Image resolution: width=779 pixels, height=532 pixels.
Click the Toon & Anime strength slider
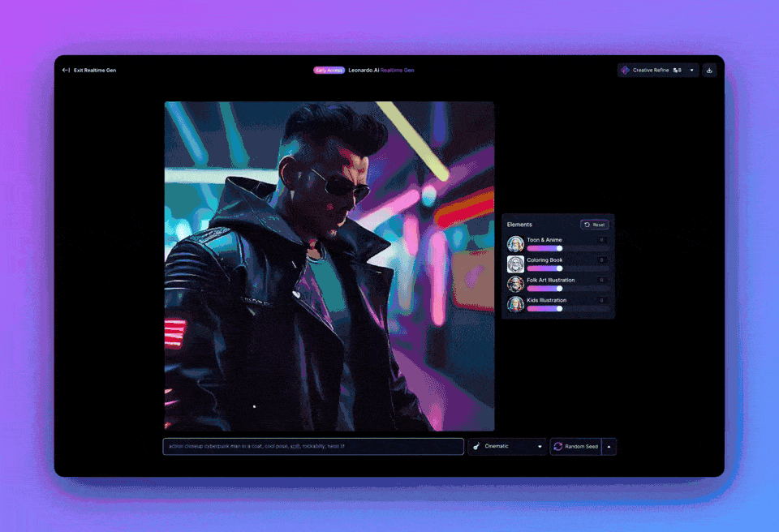(568, 248)
